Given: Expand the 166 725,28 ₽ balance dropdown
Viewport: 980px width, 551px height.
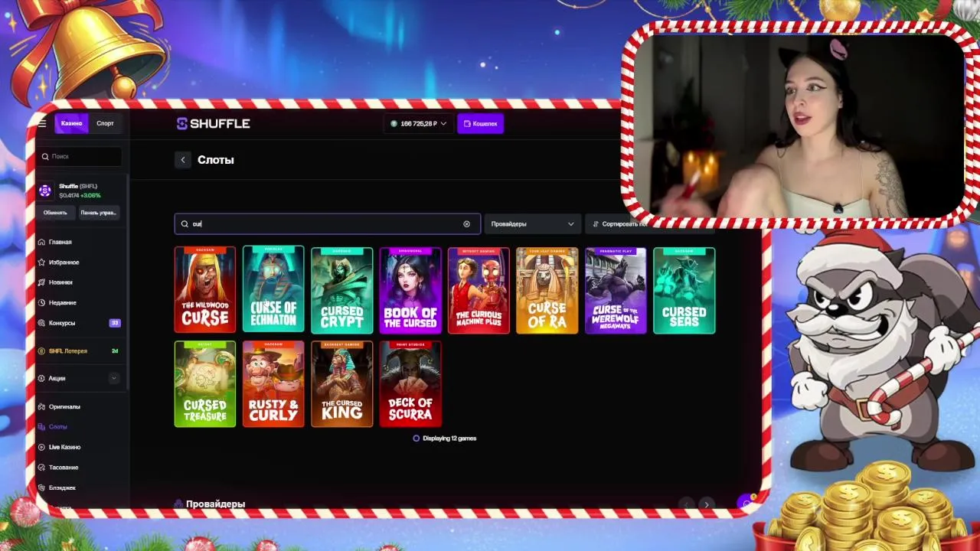Looking at the screenshot, I should pos(419,123).
